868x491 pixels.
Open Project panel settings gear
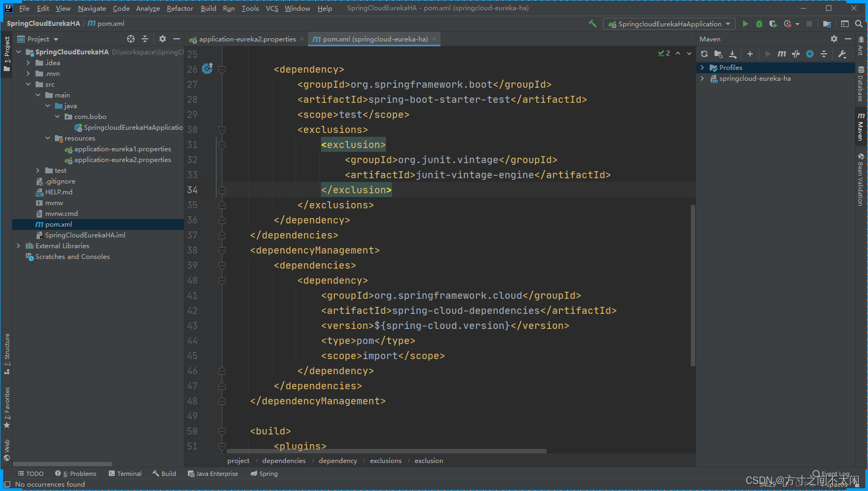[163, 39]
